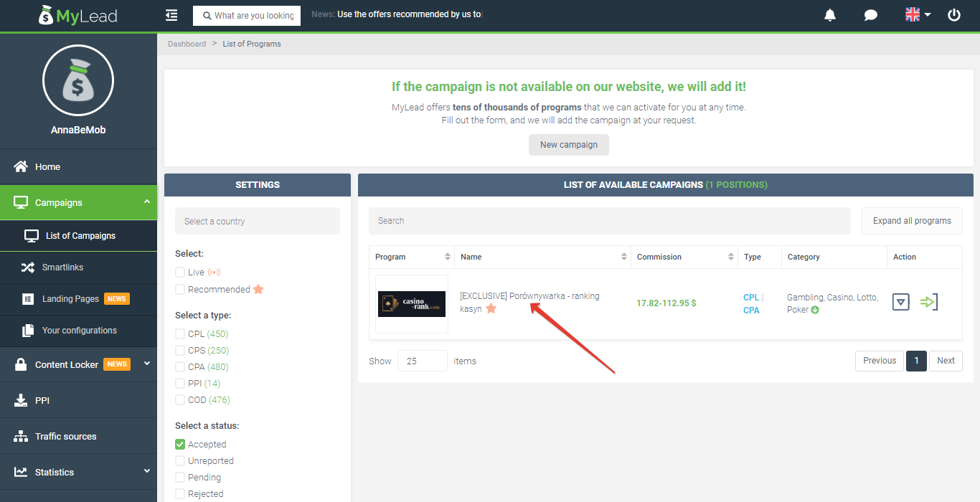The width and height of the screenshot is (980, 502).
Task: Open the notifications bell
Action: click(x=830, y=14)
